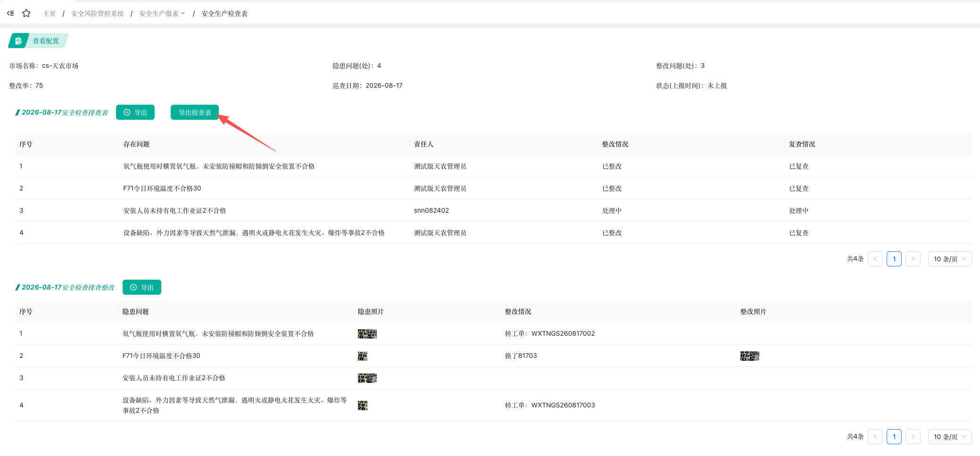
Task: Select page 1 in upper table pagination
Action: tap(894, 259)
